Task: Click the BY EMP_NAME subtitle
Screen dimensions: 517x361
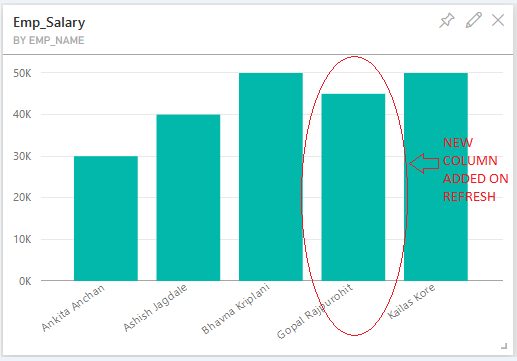Action: (49, 40)
